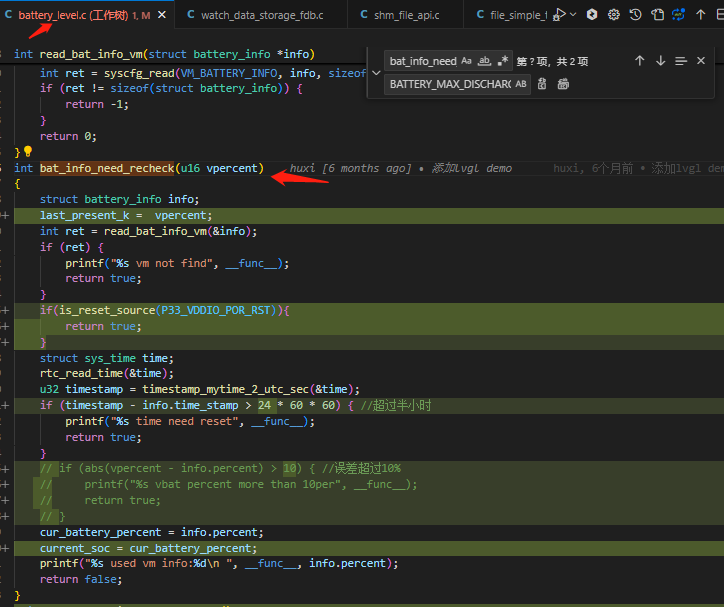This screenshot has width=724, height=607.
Task: Switch to watch_data_storage_fdb.c tab
Action: coord(262,15)
